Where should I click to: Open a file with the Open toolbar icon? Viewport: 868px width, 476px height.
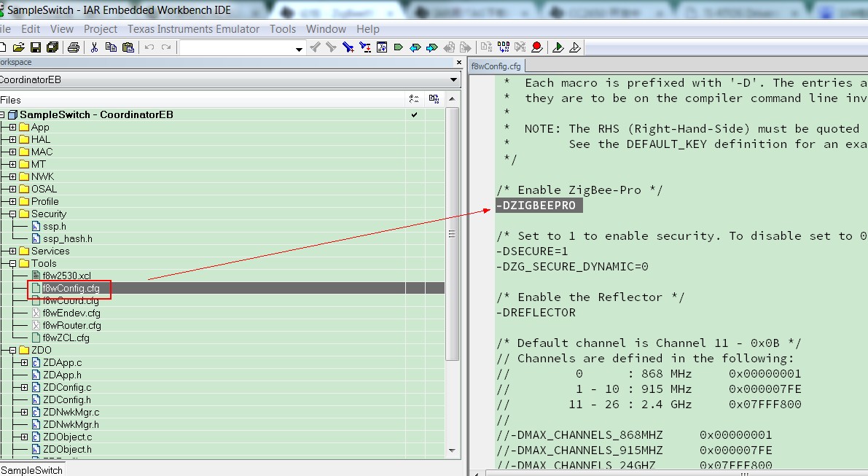18,47
